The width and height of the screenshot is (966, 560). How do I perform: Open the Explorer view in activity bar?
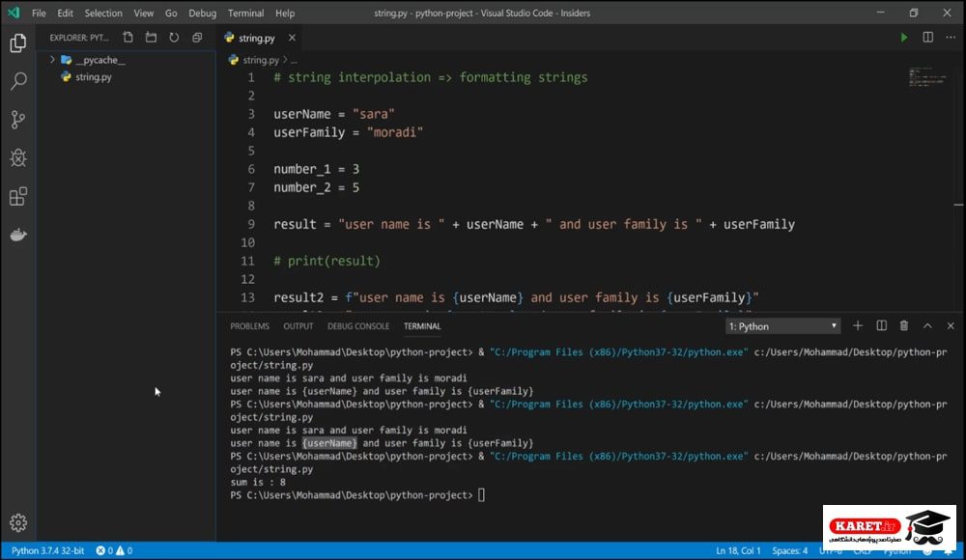(x=17, y=43)
